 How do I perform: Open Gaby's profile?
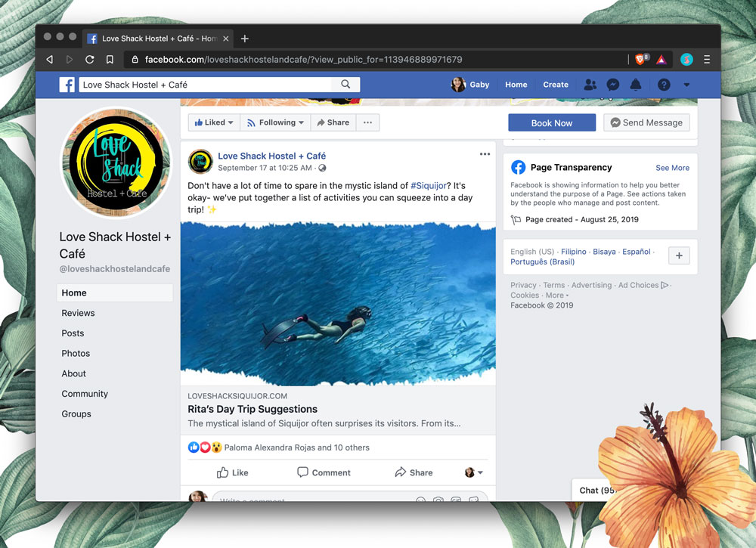click(470, 85)
